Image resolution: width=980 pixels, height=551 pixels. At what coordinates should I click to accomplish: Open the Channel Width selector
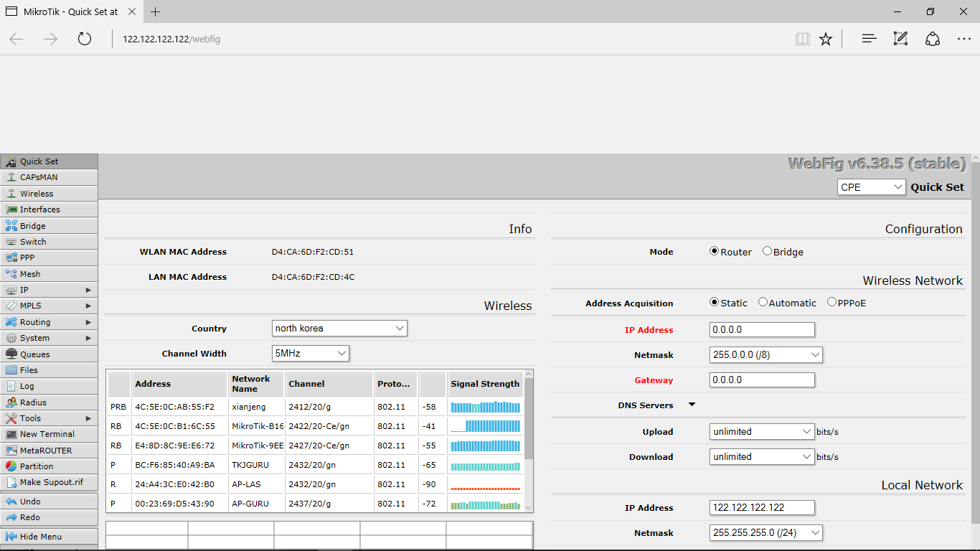point(310,353)
